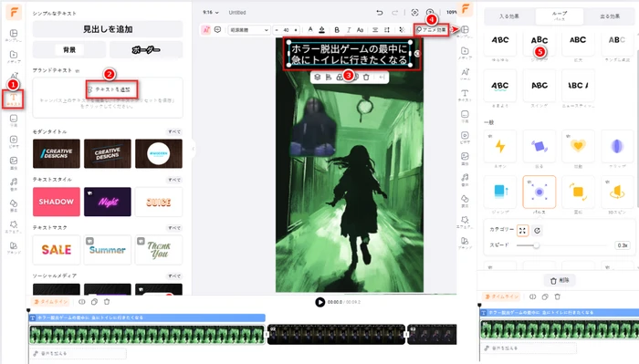Click the font size field showing 40

click(286, 30)
